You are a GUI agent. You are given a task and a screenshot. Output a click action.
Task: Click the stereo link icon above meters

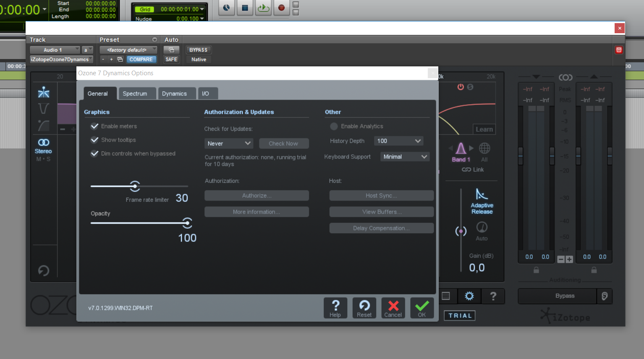(565, 77)
